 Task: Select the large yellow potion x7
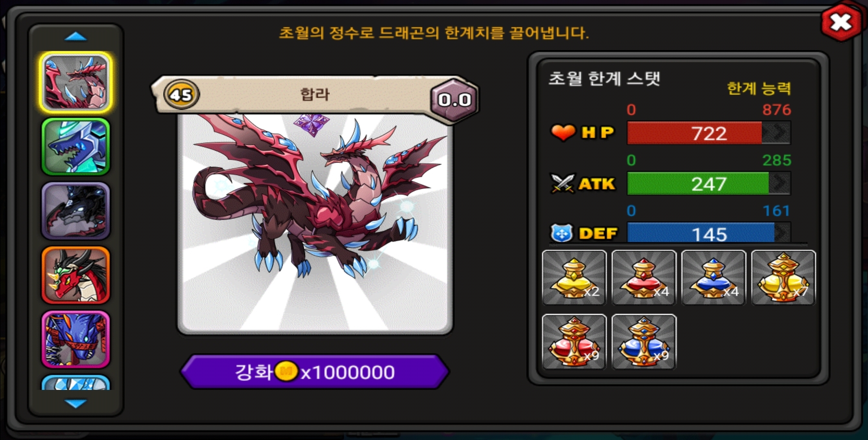point(783,277)
